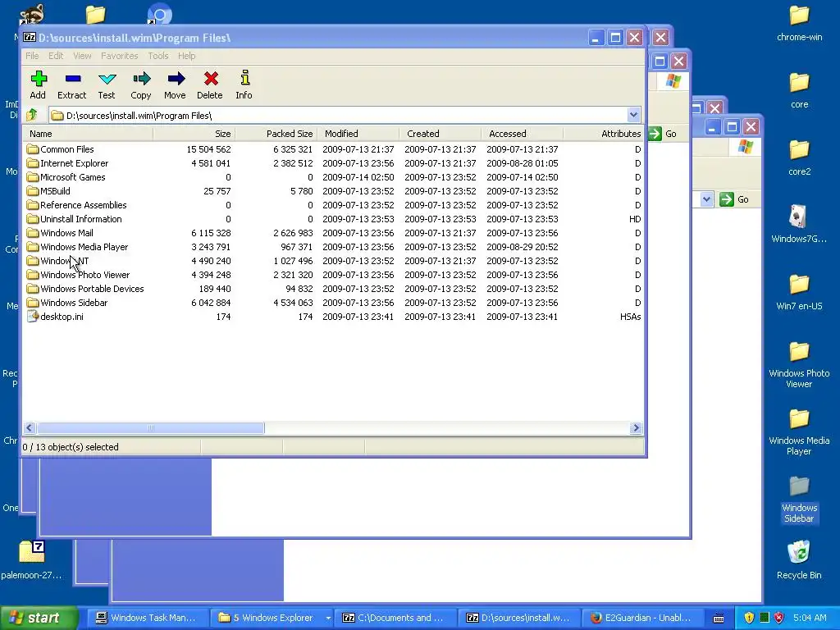Select chrome-win desktop folder icon
The height and width of the screenshot is (630, 840).
click(799, 16)
